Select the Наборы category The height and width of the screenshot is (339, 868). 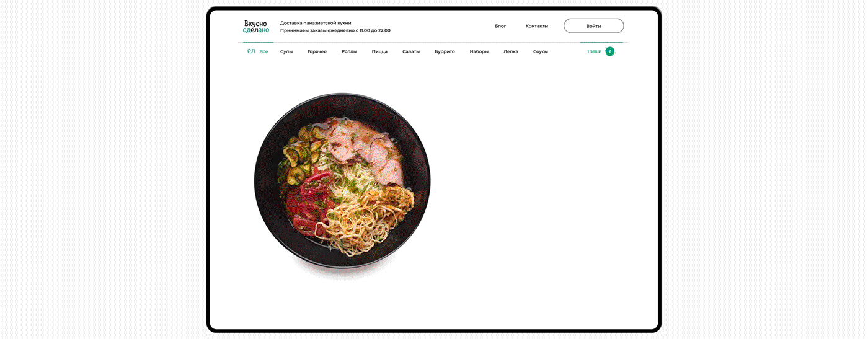[479, 51]
